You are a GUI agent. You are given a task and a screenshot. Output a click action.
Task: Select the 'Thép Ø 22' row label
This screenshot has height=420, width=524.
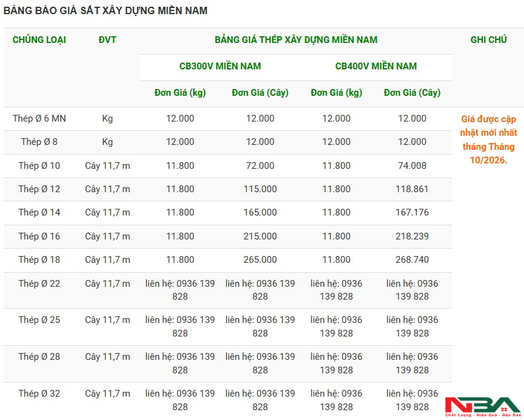click(x=39, y=284)
